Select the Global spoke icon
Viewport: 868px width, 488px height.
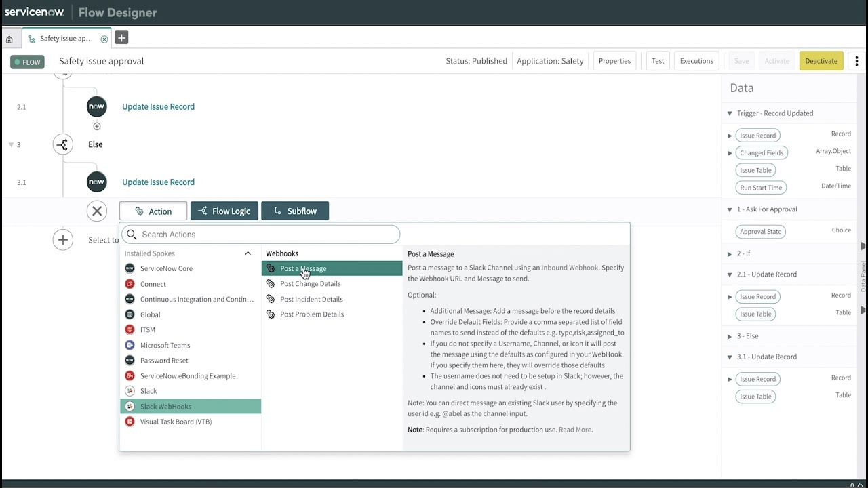(130, 314)
